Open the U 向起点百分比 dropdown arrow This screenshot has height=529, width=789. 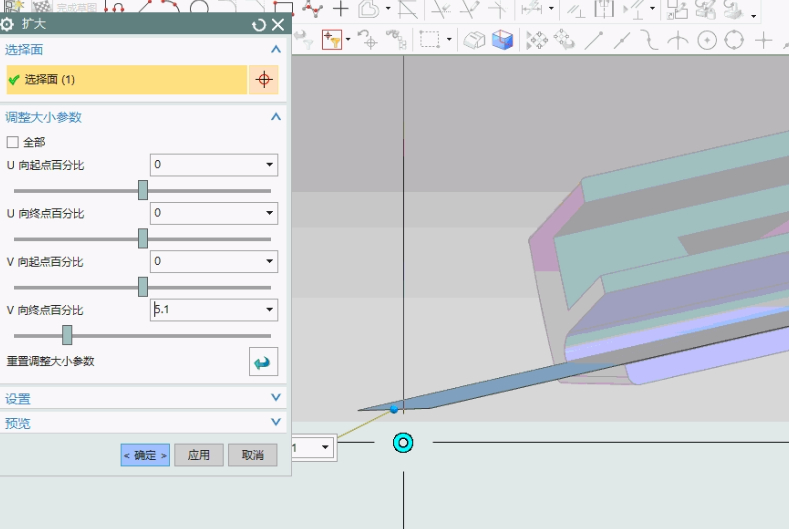pyautogui.click(x=269, y=165)
